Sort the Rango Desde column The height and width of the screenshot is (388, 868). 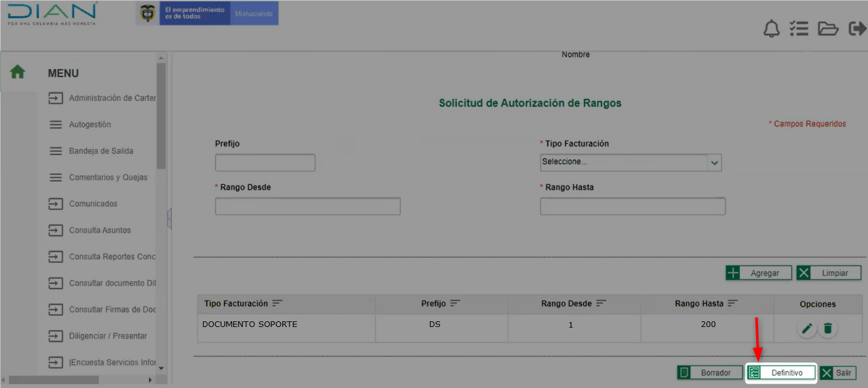tap(601, 303)
